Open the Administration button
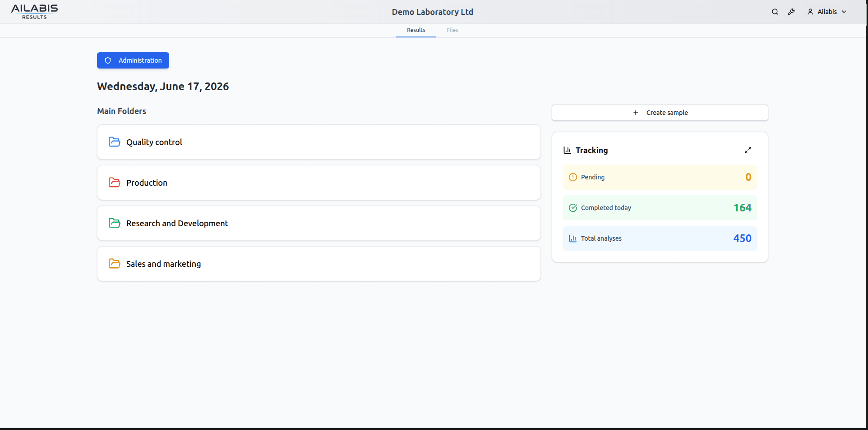Viewport: 868px width, 430px height. click(x=133, y=60)
